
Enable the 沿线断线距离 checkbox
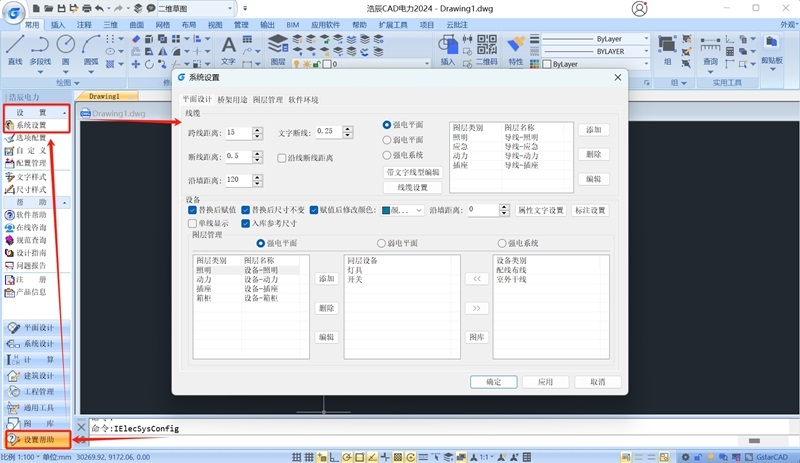[281, 158]
